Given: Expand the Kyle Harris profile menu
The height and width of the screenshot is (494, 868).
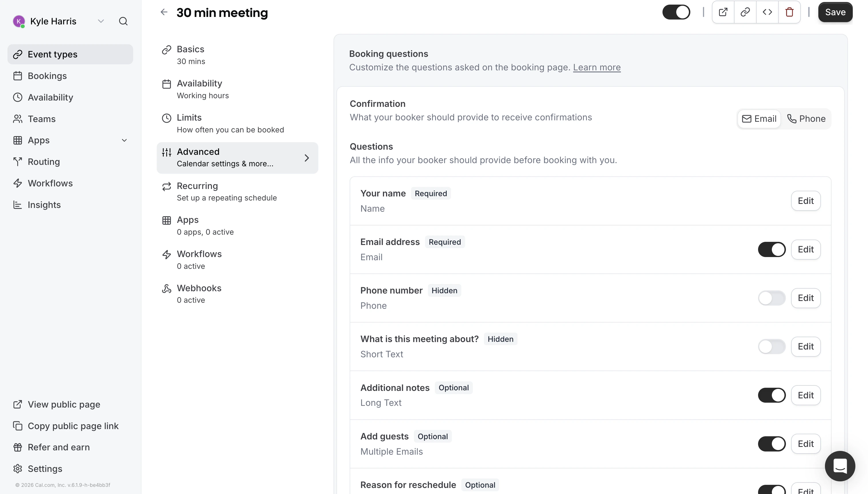Looking at the screenshot, I should [101, 21].
